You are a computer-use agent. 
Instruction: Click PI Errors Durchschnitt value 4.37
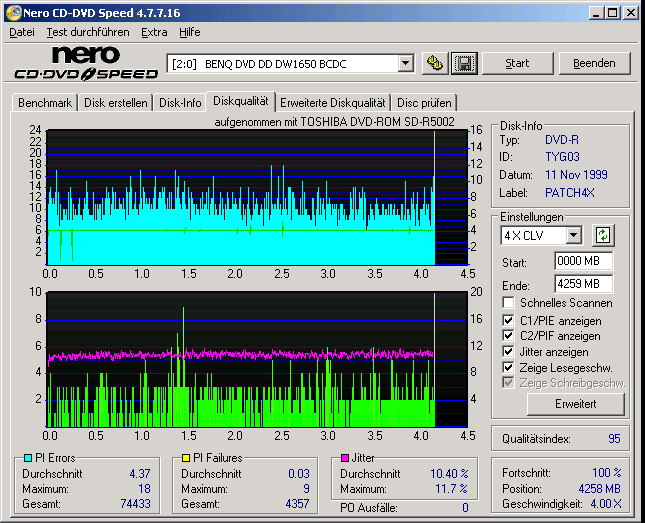click(x=140, y=474)
